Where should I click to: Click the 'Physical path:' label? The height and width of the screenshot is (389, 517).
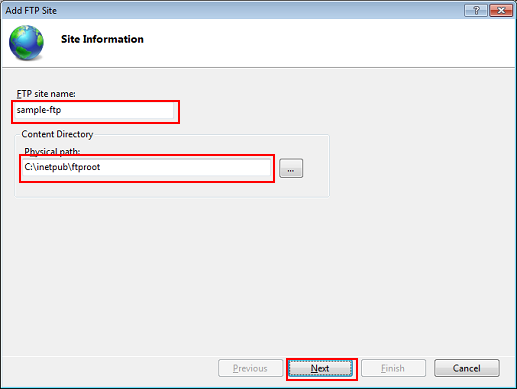pos(52,151)
